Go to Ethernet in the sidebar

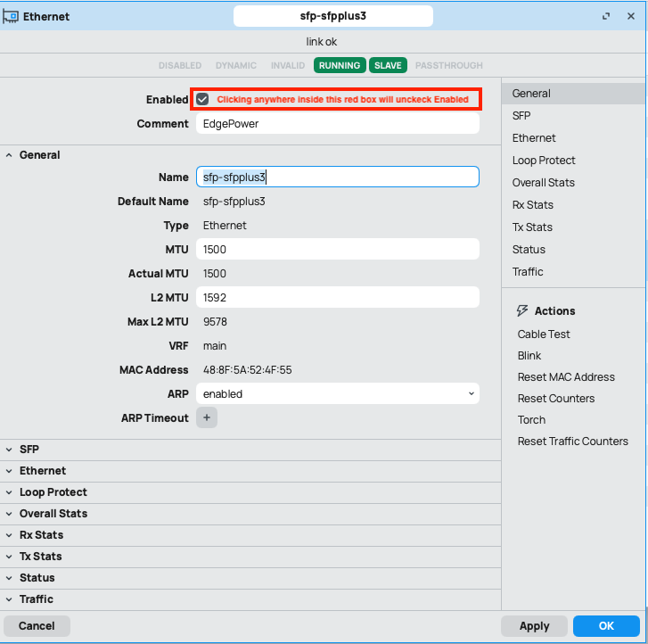point(573,138)
